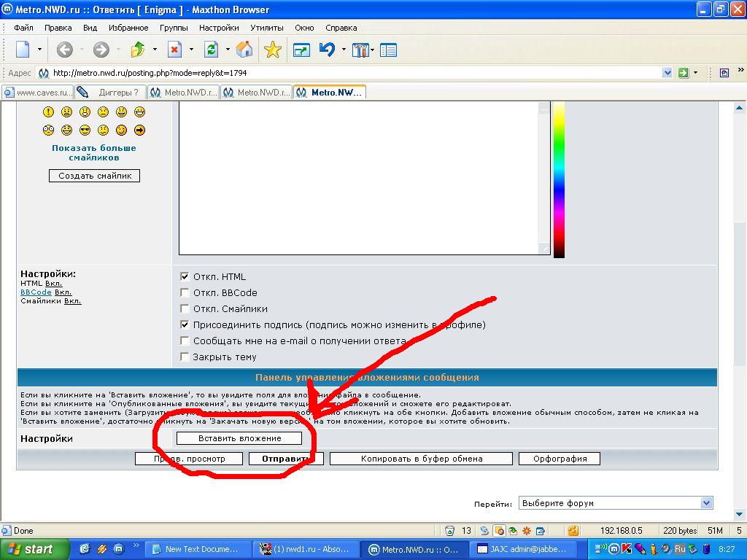Switch to the 'Диггеры ?' tab

(x=111, y=93)
